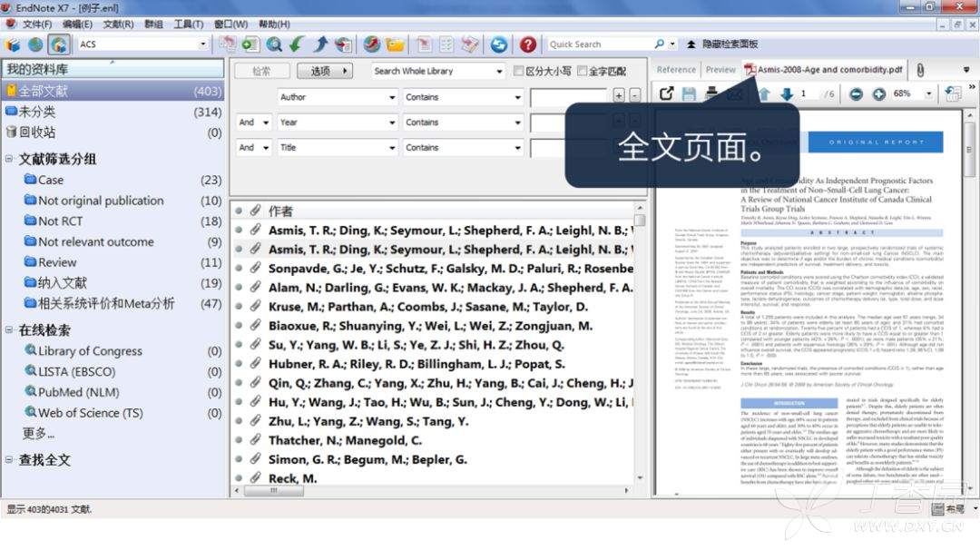Toggle read status dot for Reck row
This screenshot has height=550, width=980.
coord(238,478)
